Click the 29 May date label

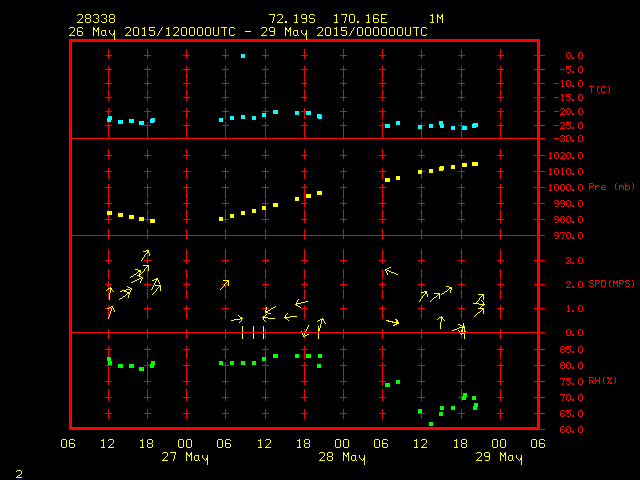coord(499,457)
